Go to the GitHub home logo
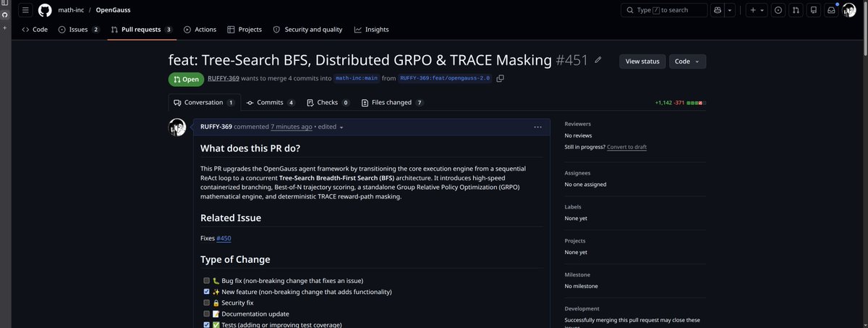The image size is (868, 328). tap(45, 10)
